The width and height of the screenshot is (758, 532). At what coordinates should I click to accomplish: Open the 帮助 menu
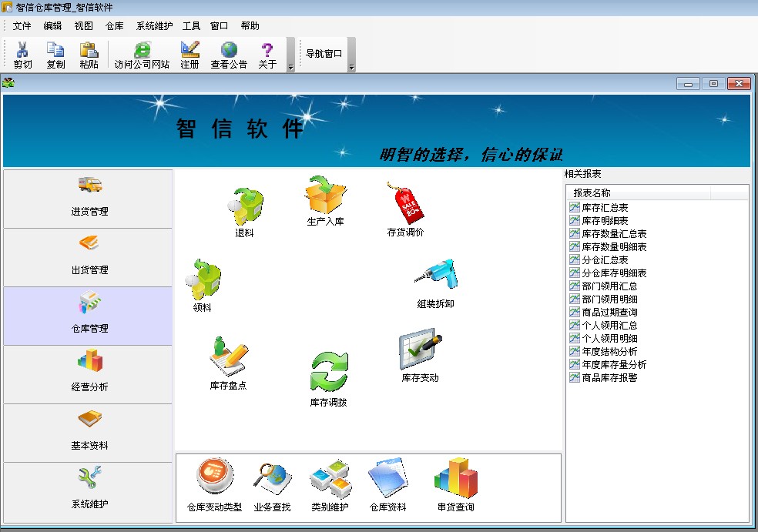click(x=250, y=26)
